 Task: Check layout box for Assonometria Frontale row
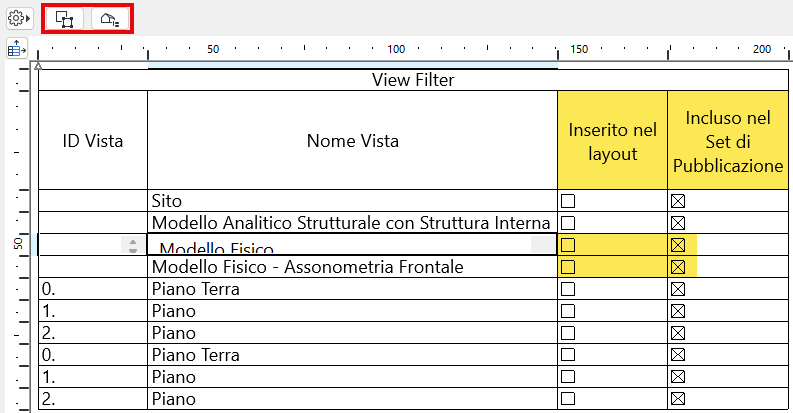point(568,267)
